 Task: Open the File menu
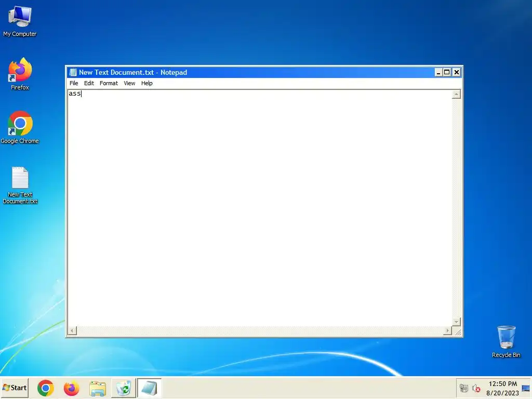(x=74, y=83)
